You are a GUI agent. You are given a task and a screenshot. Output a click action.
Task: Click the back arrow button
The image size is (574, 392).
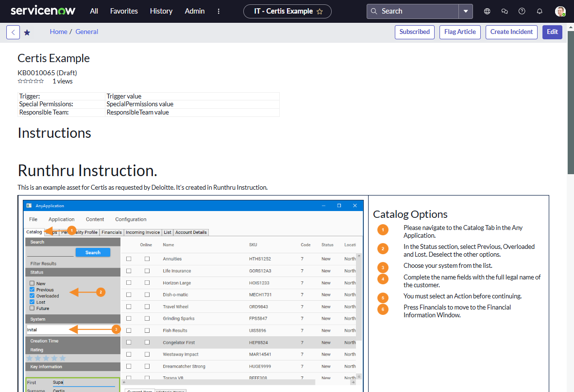pos(13,33)
